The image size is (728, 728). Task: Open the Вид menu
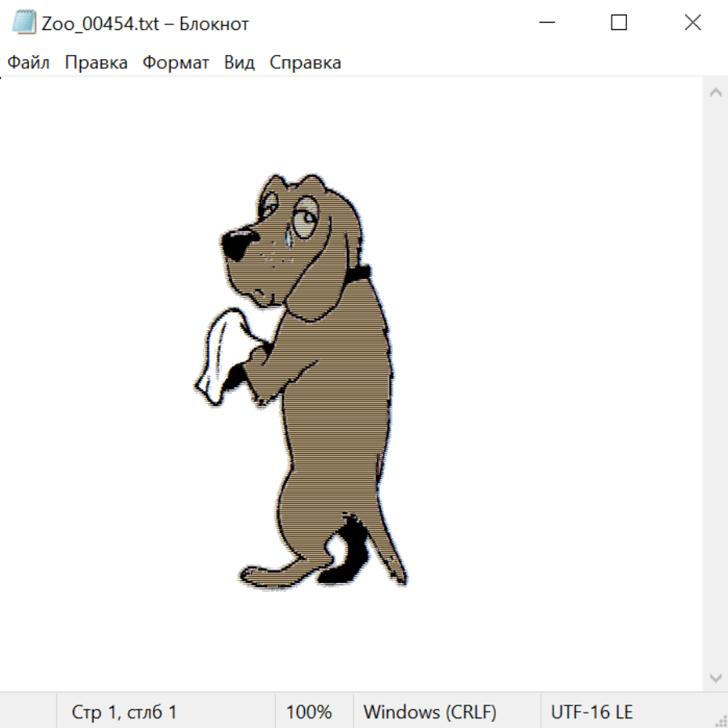click(239, 63)
